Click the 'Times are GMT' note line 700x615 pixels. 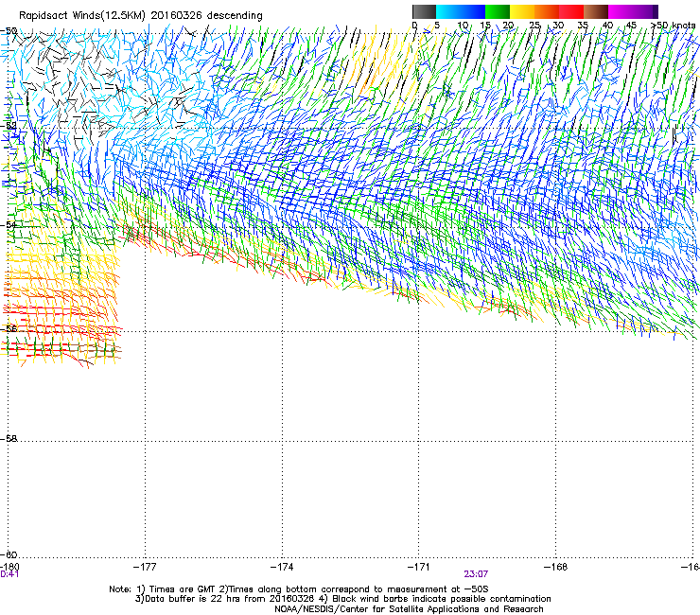(x=299, y=589)
